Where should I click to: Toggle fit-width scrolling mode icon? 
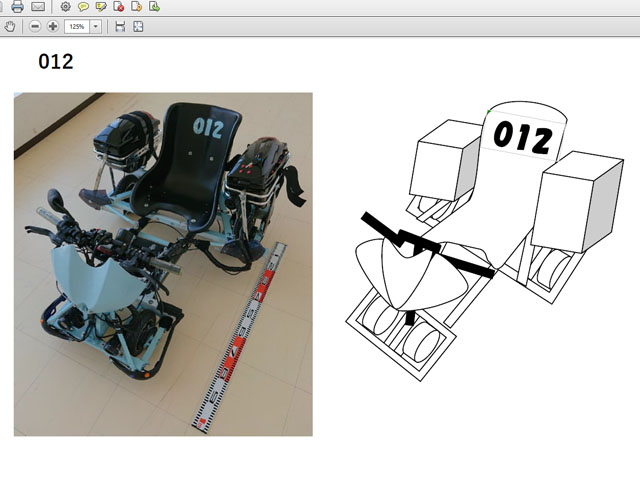pos(120,26)
